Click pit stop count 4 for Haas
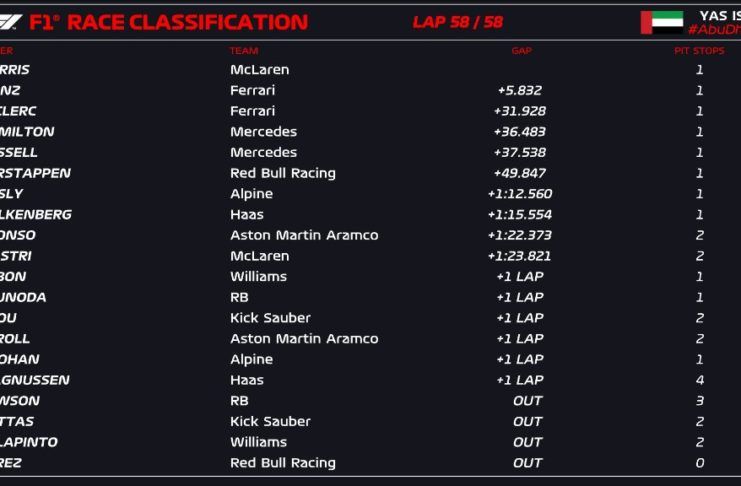The image size is (741, 486). 699,380
